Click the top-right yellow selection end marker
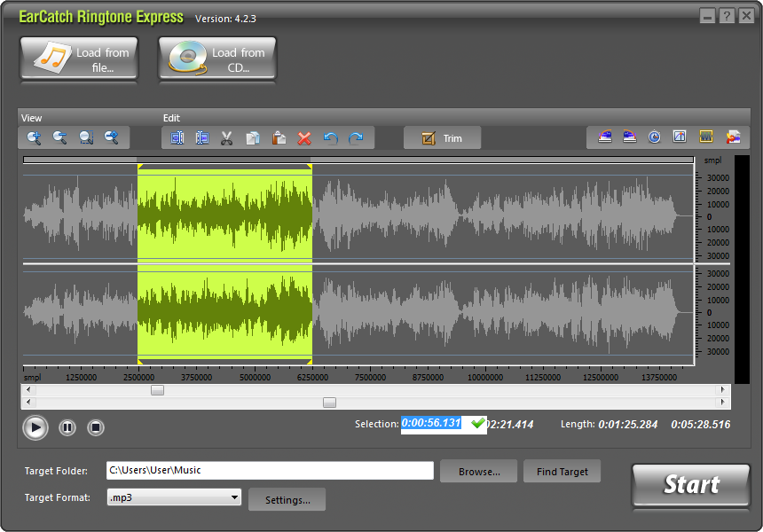Viewport: 763px width, 532px height. pos(310,167)
